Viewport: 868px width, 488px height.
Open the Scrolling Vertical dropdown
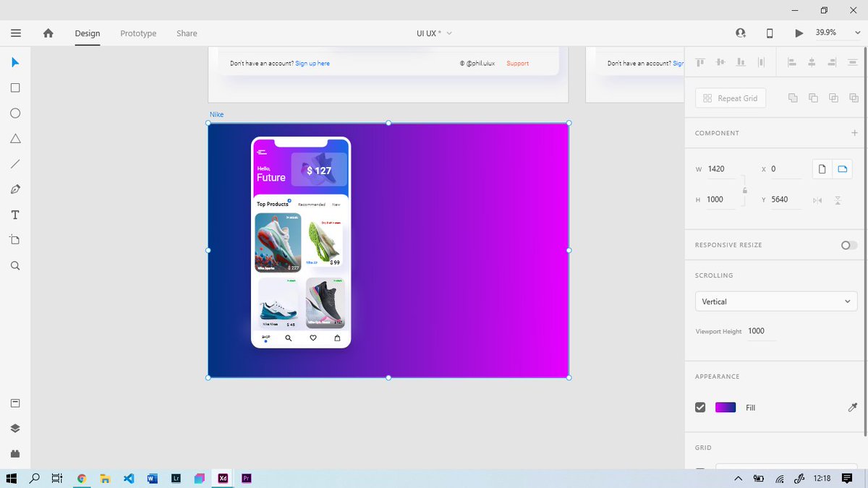coord(776,301)
